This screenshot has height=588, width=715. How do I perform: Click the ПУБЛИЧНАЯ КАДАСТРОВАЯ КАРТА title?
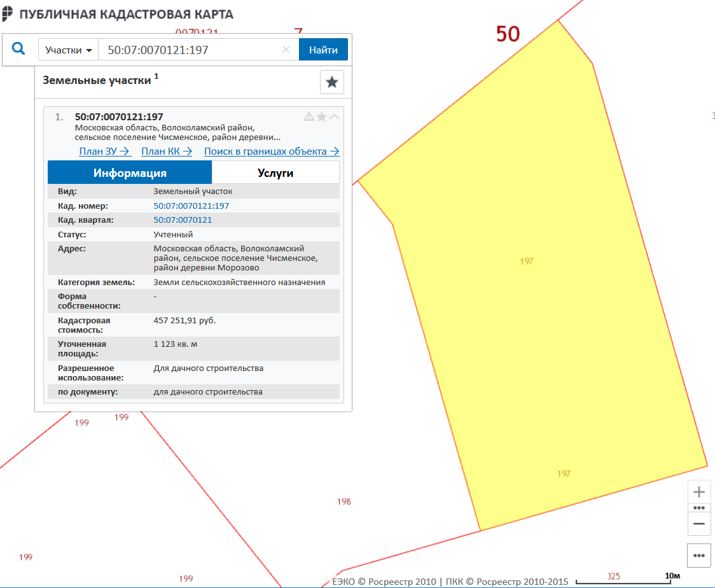[x=127, y=14]
